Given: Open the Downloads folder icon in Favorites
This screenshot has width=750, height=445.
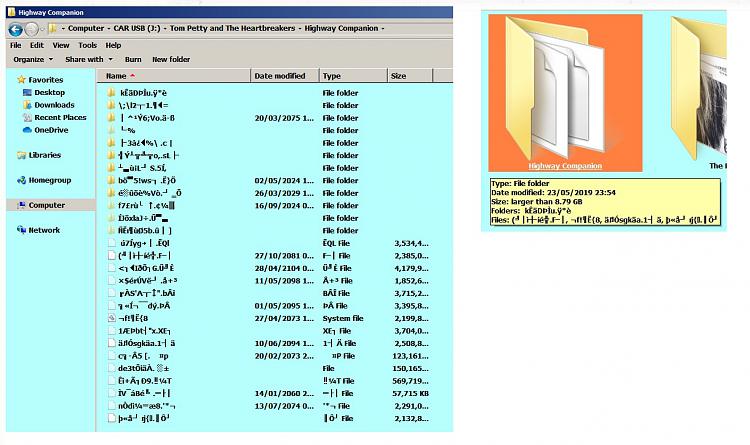Looking at the screenshot, I should coord(27,105).
